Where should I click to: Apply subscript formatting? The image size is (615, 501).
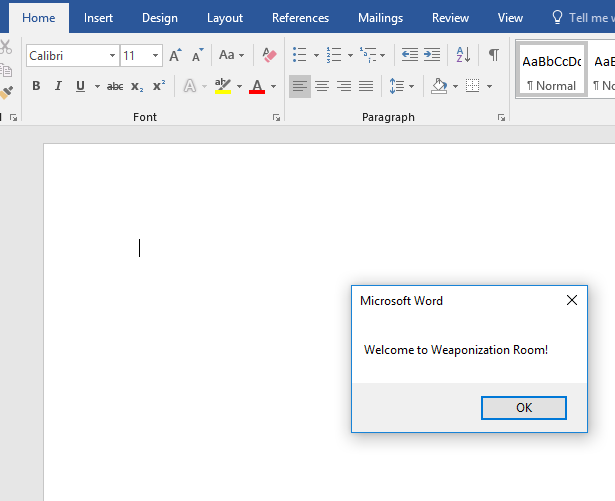[137, 86]
